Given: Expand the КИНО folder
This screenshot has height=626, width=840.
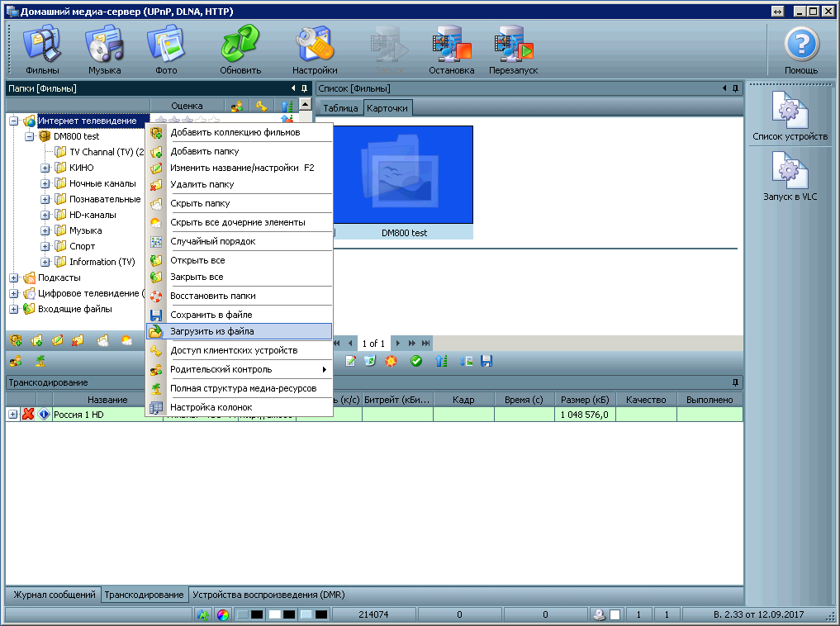Looking at the screenshot, I should pos(45,168).
